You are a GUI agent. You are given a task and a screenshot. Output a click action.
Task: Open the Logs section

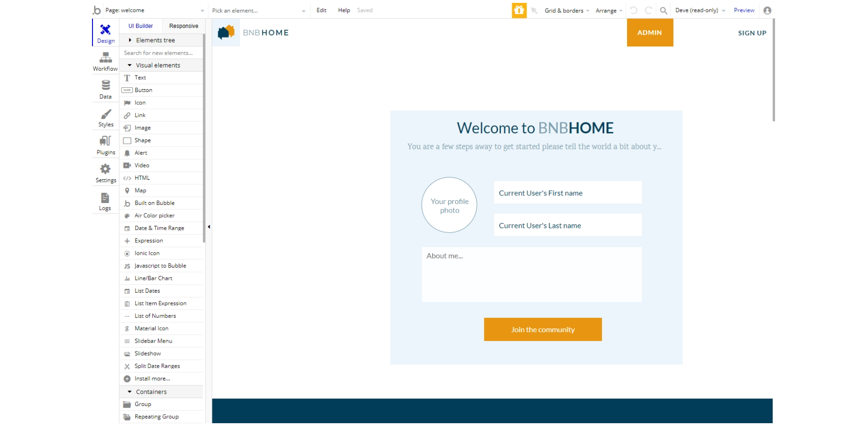point(105,201)
